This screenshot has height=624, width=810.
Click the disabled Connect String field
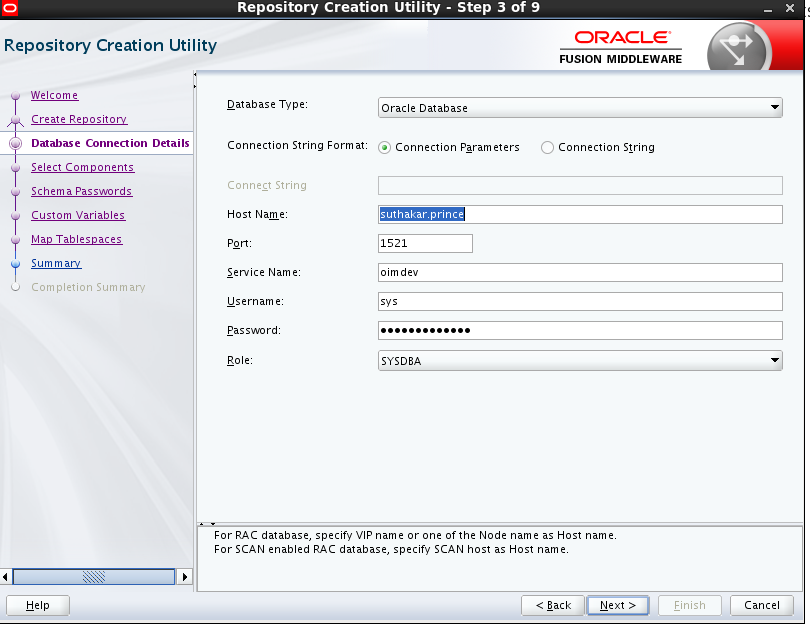(x=580, y=185)
